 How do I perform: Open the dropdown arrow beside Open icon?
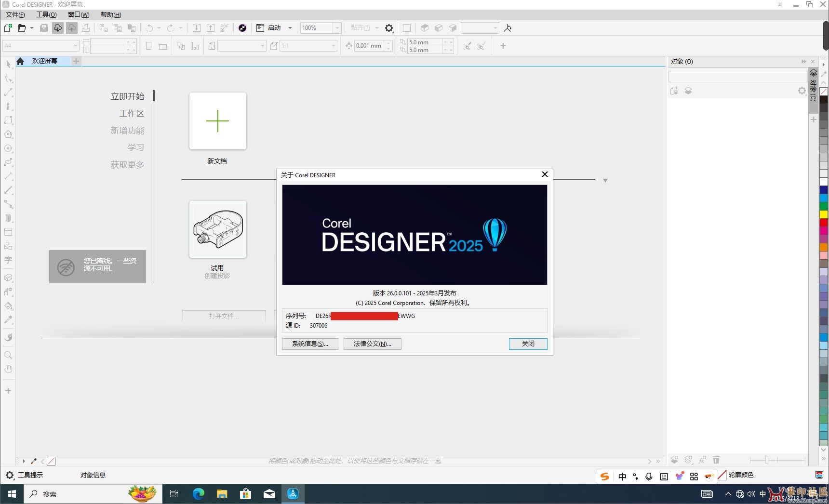point(32,28)
